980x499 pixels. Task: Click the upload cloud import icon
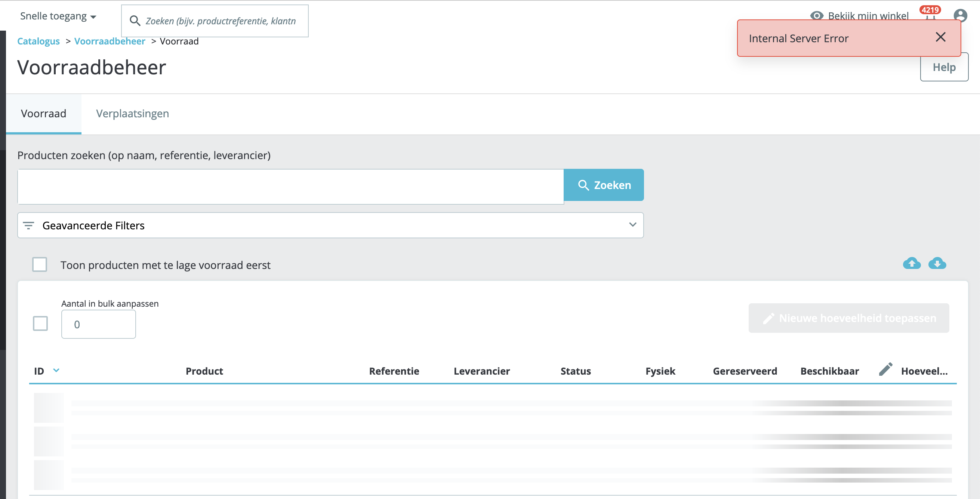pos(912,263)
